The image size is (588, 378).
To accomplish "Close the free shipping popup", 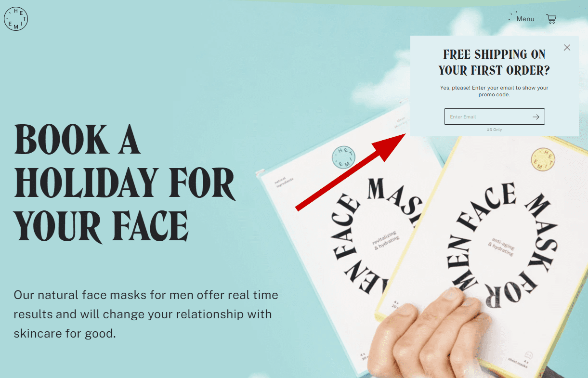I will click(567, 48).
